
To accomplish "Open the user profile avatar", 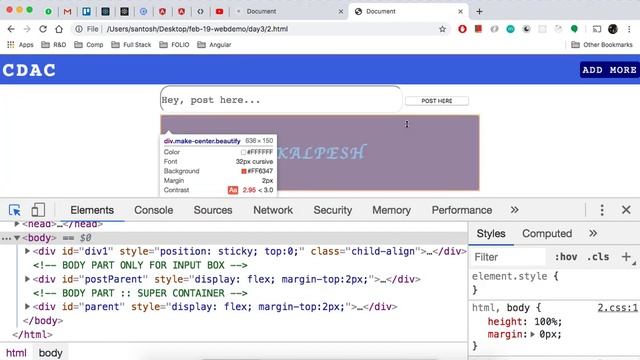I will pyautogui.click(x=613, y=29).
